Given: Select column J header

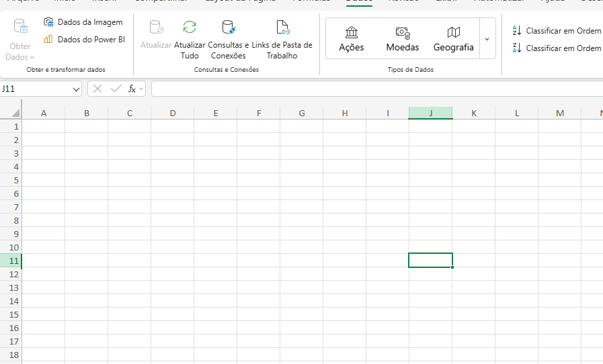Looking at the screenshot, I should tap(431, 113).
